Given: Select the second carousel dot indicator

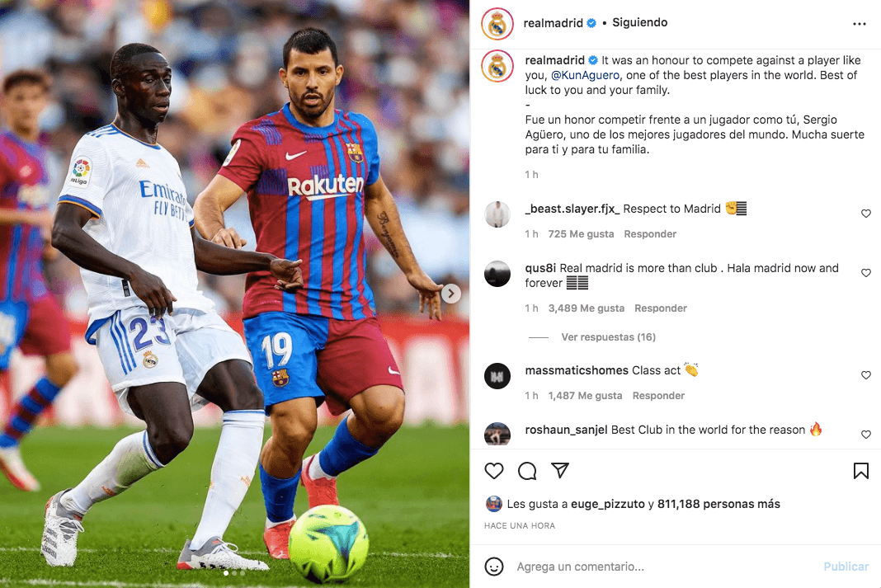Looking at the screenshot, I should coord(234,573).
